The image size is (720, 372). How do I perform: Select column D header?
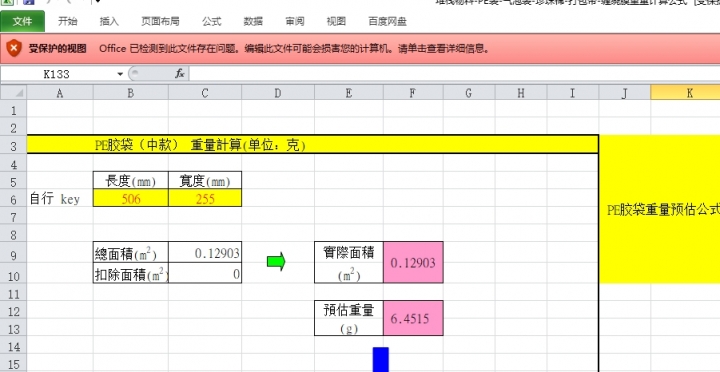pos(278,93)
